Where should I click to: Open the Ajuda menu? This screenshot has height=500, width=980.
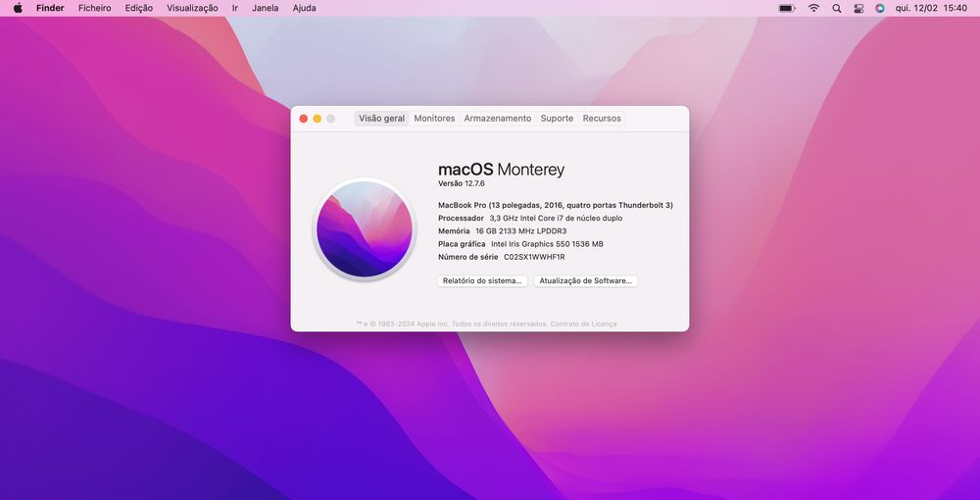pos(305,8)
